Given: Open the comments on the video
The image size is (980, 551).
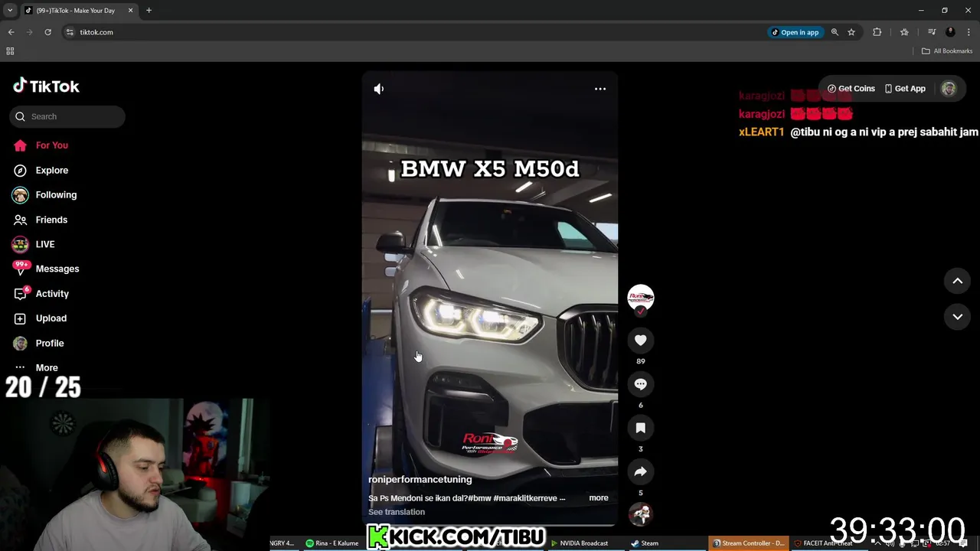Looking at the screenshot, I should (641, 384).
